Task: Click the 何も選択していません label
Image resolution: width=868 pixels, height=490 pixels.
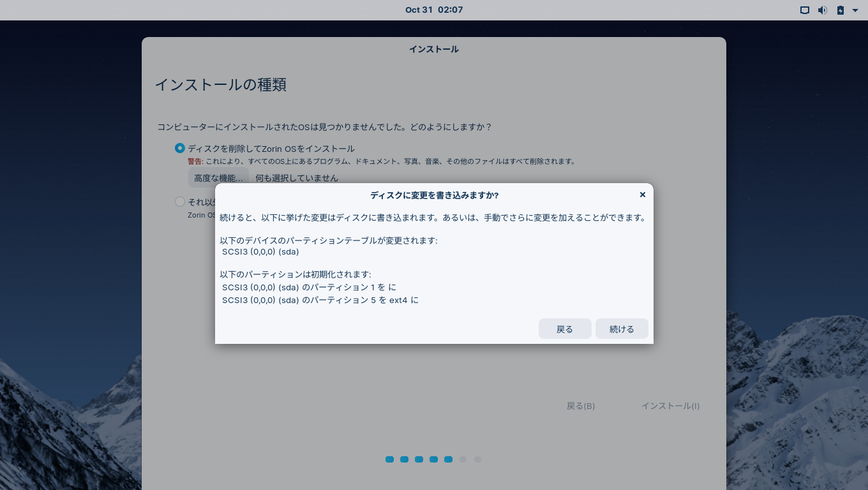Action: (x=297, y=178)
